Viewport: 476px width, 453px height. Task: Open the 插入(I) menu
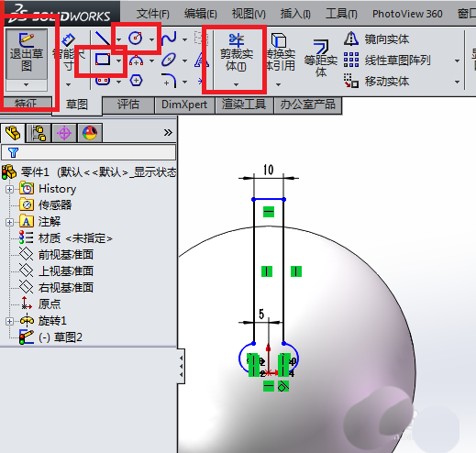click(x=295, y=14)
